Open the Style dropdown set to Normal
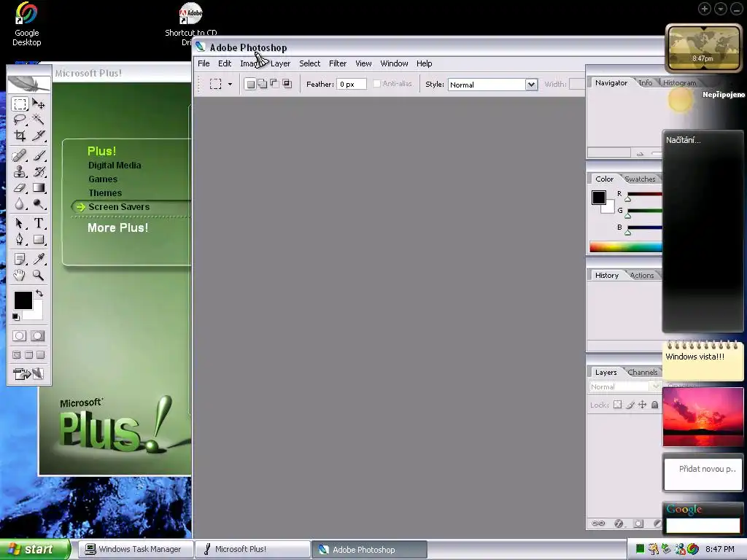 pos(492,85)
